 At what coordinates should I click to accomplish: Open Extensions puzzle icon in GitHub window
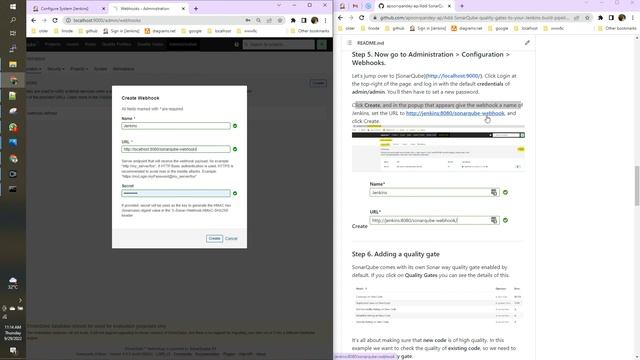point(600,18)
